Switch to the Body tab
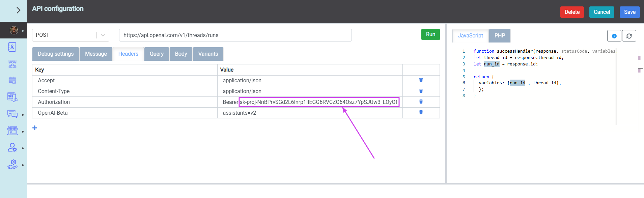 181,54
